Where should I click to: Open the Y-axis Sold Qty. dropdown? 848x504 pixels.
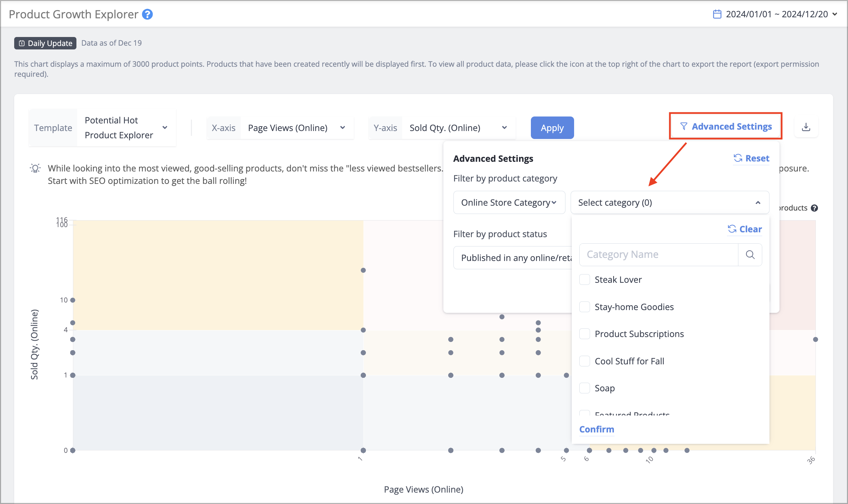459,128
